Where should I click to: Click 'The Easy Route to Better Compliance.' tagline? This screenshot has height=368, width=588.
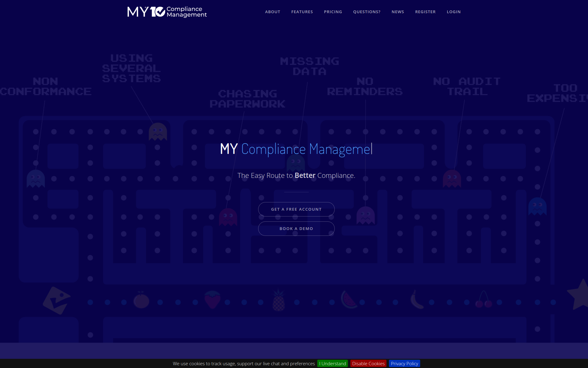pos(296,175)
